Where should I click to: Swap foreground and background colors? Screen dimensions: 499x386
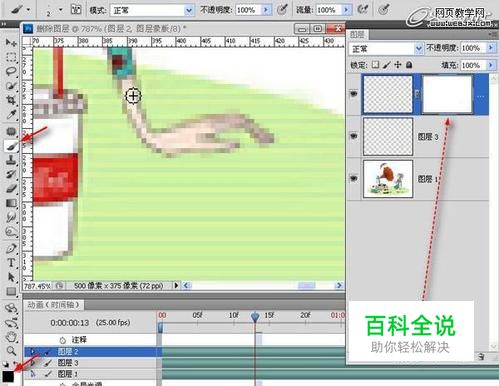click(x=16, y=363)
